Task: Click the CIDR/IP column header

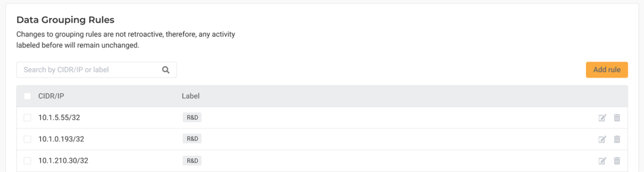Action: tap(51, 96)
